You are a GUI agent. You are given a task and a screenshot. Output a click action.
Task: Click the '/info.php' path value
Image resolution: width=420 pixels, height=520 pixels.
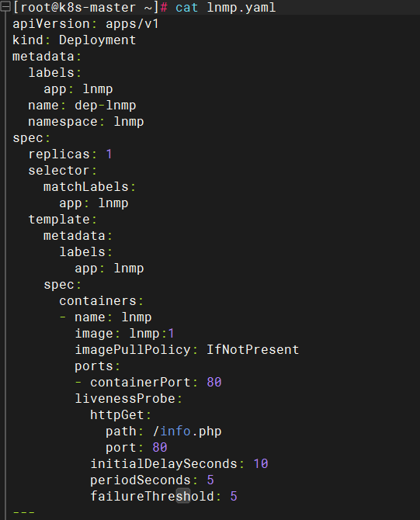pos(187,431)
